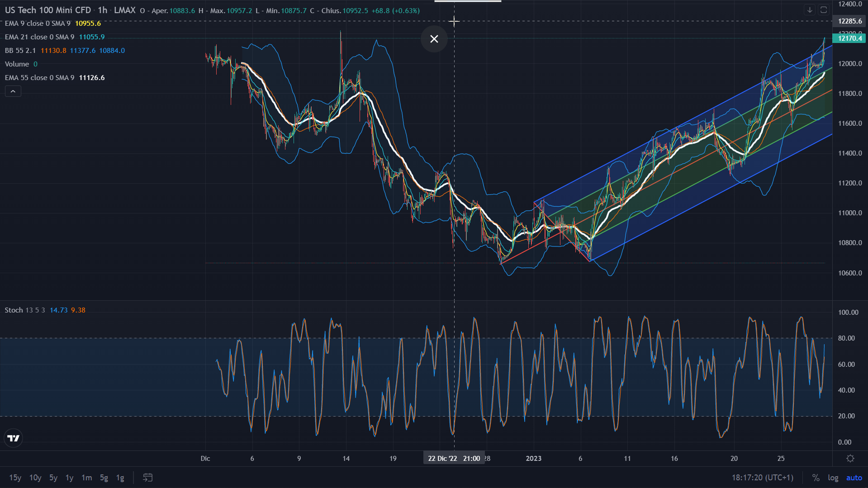This screenshot has height=488, width=868.
Task: Click the Dic label on time axis
Action: tap(205, 458)
